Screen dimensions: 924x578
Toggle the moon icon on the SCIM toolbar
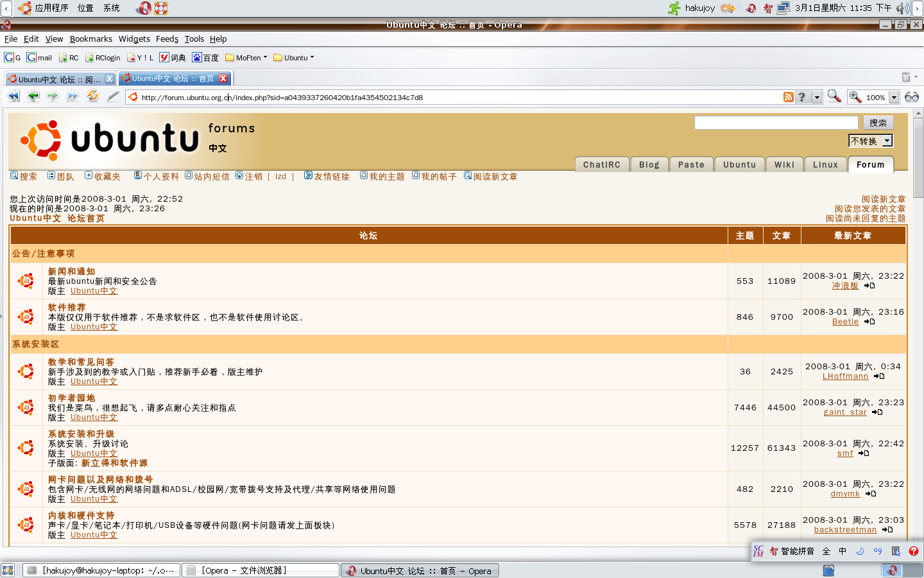click(860, 551)
